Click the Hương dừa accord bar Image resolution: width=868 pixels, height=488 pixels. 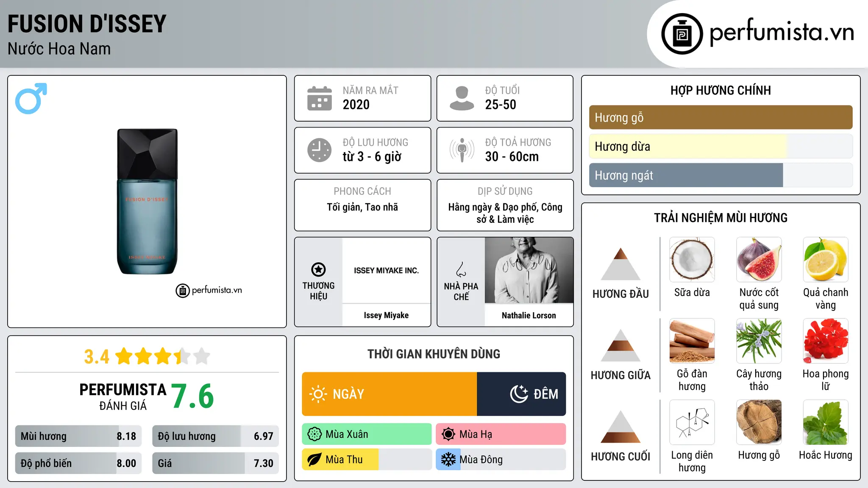721,146
